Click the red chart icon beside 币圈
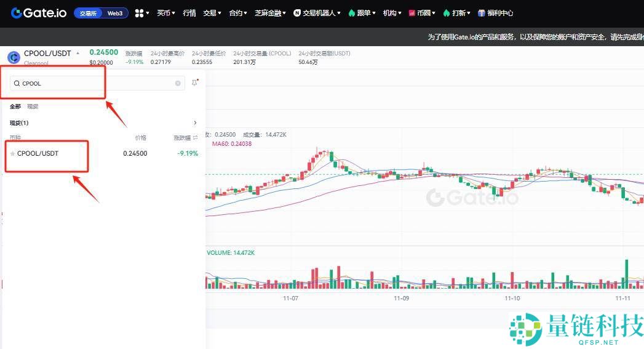Screen dimensions: 644x349 [x=412, y=13]
